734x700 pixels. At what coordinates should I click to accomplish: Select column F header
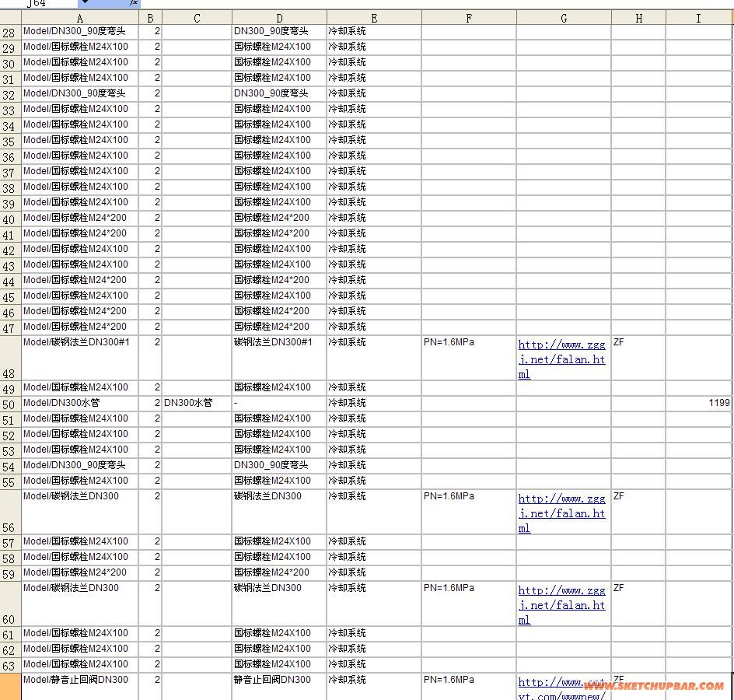[x=469, y=18]
